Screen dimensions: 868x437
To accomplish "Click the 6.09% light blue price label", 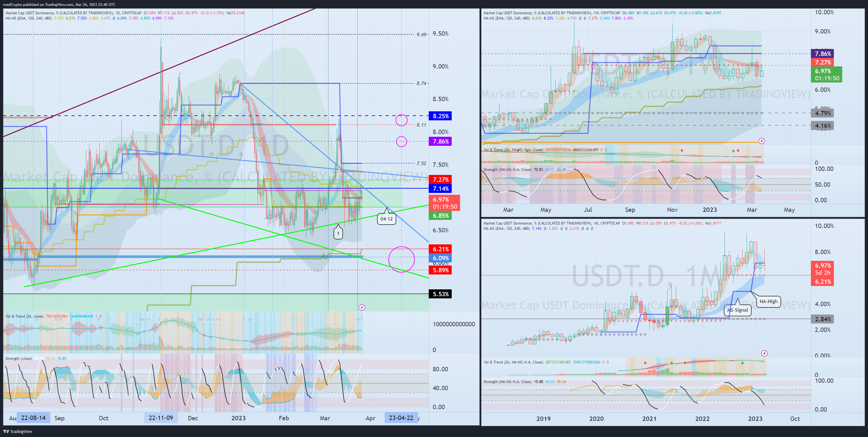I will [441, 258].
